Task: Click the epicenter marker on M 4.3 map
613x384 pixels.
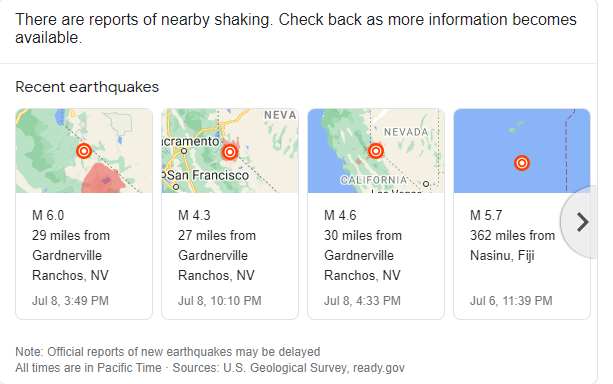Action: pyautogui.click(x=230, y=152)
